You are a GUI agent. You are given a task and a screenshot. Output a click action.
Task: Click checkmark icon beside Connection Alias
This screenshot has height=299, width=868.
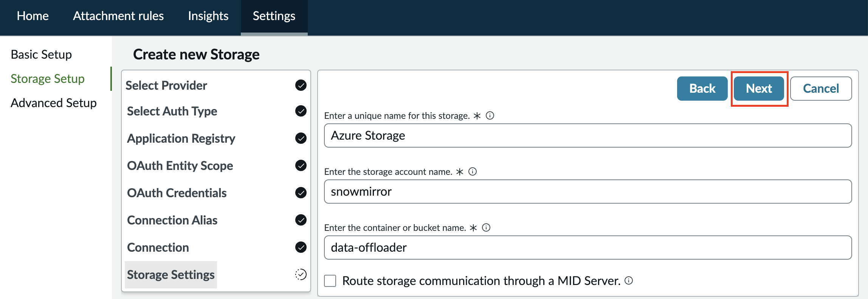(301, 220)
